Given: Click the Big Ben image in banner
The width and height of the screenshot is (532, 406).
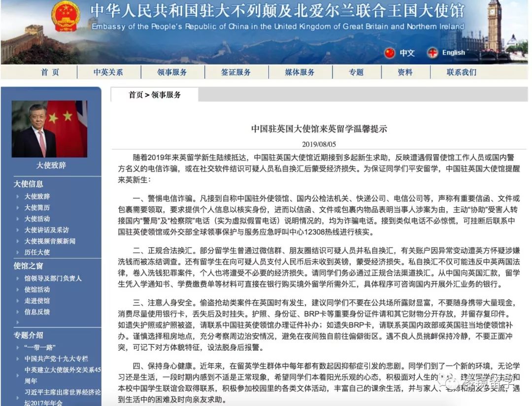Looking at the screenshot, I should tap(494, 25).
